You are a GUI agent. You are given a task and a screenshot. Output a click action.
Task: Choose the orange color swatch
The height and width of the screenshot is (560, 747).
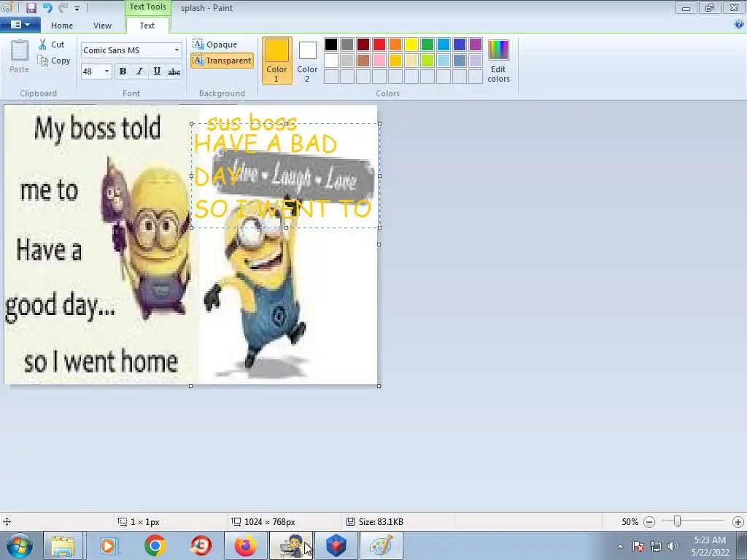tap(395, 44)
